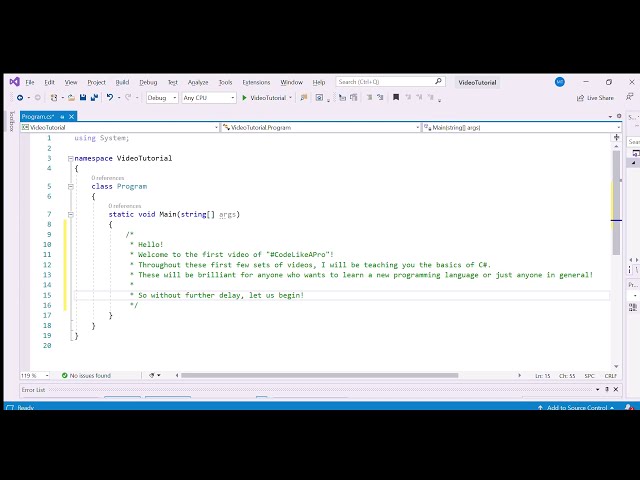Open the dropdown arrow next to Undo
Screen dimensions: 640x480
tap(119, 98)
